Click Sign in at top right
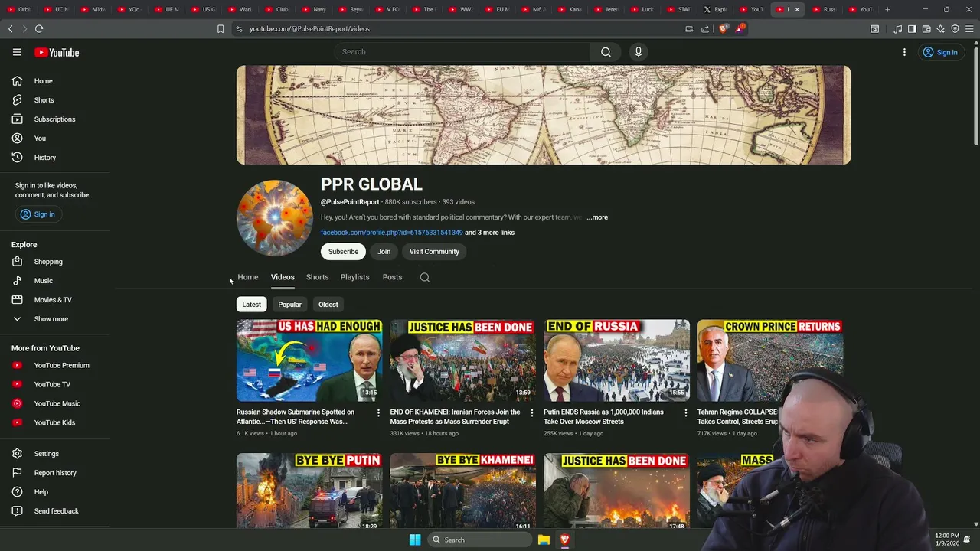The height and width of the screenshot is (551, 980). [940, 52]
